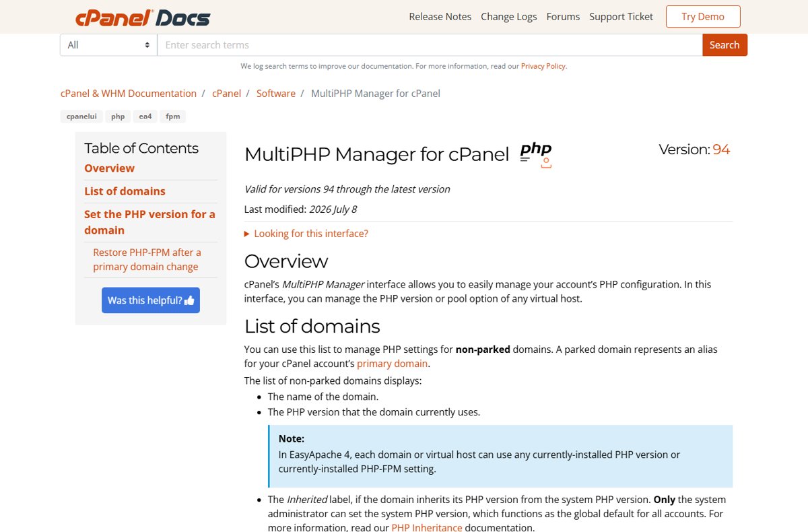808x532 pixels.
Task: Click the cPanel Docs logo
Action: pos(143,17)
